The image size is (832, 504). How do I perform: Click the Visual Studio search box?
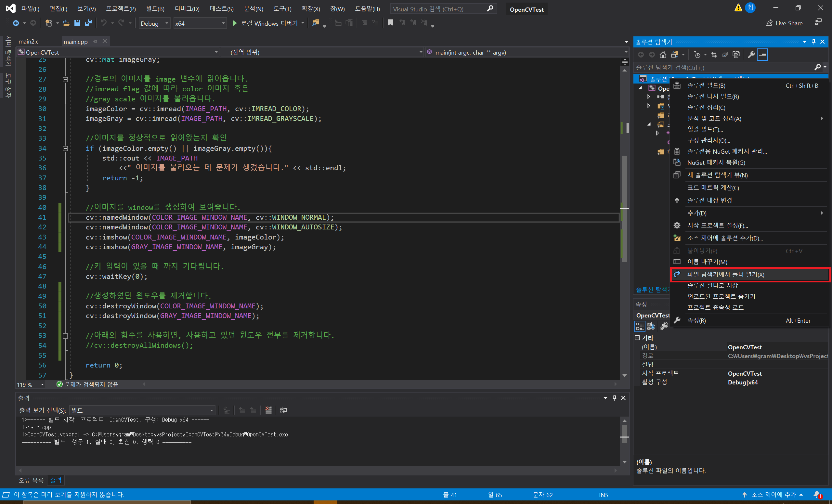(438, 9)
